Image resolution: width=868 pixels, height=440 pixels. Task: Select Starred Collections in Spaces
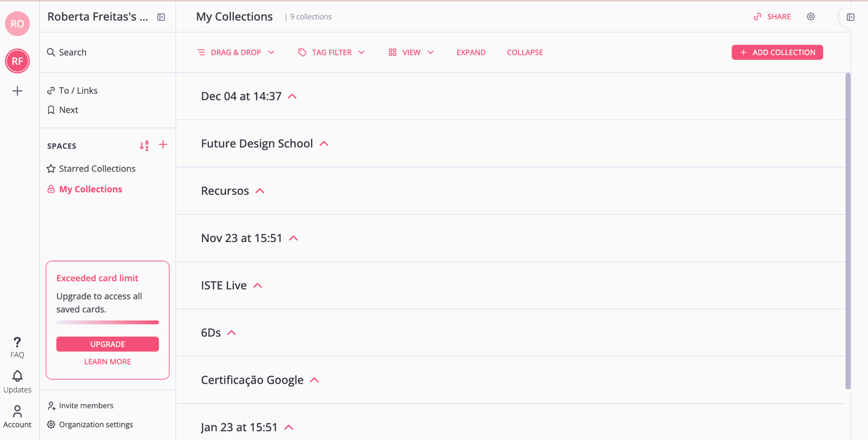point(97,169)
